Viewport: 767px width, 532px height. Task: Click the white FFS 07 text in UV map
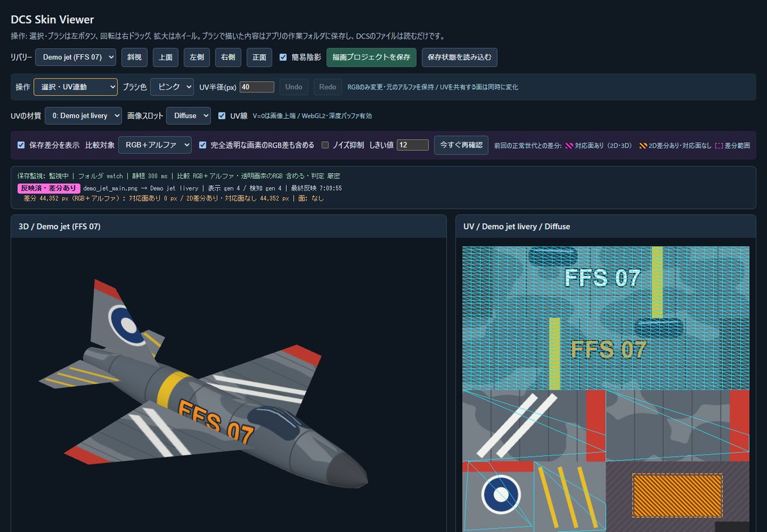coord(602,278)
